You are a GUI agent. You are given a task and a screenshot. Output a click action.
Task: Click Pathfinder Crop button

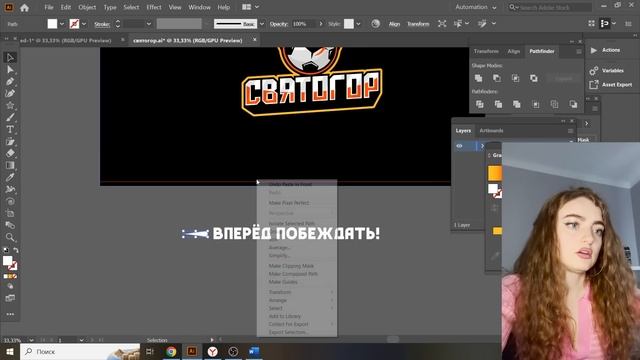[x=536, y=104]
